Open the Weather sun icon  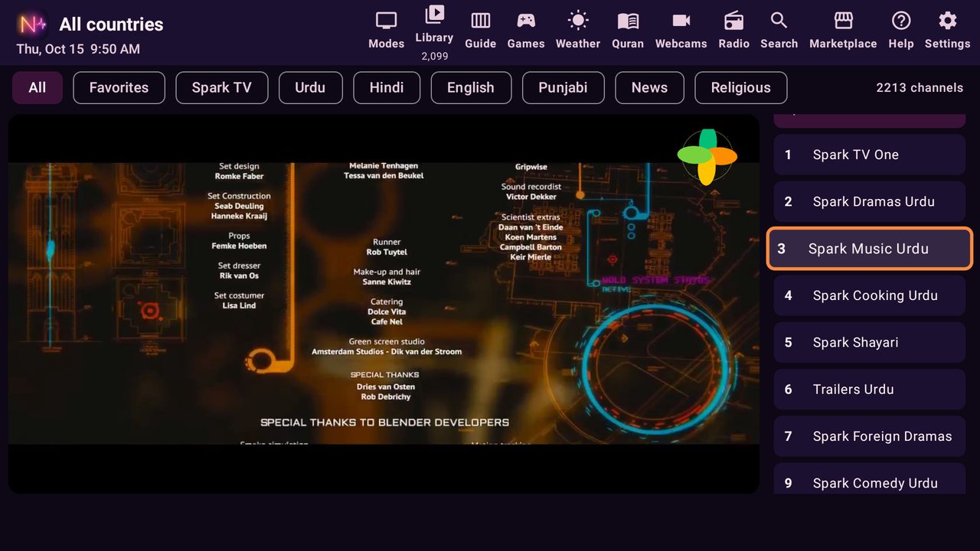578,21
